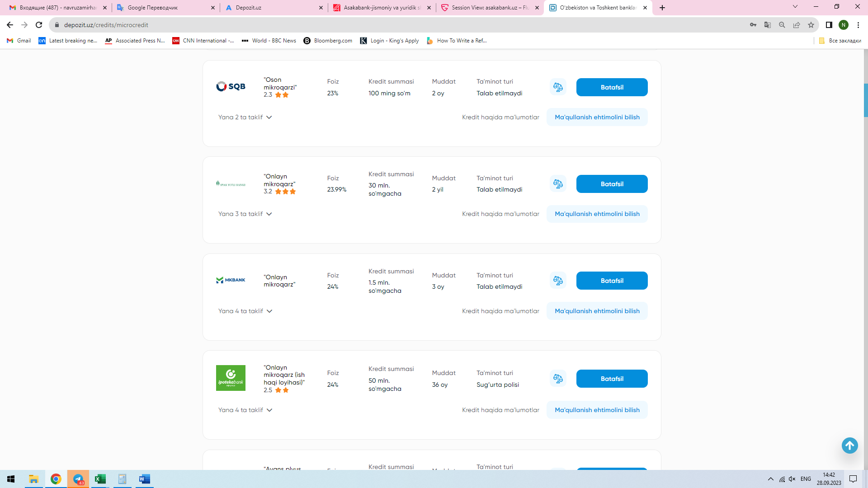868x488 pixels.
Task: Expand 'Yana 4 ta taklif' under Ipoteka Bank
Action: 245,410
